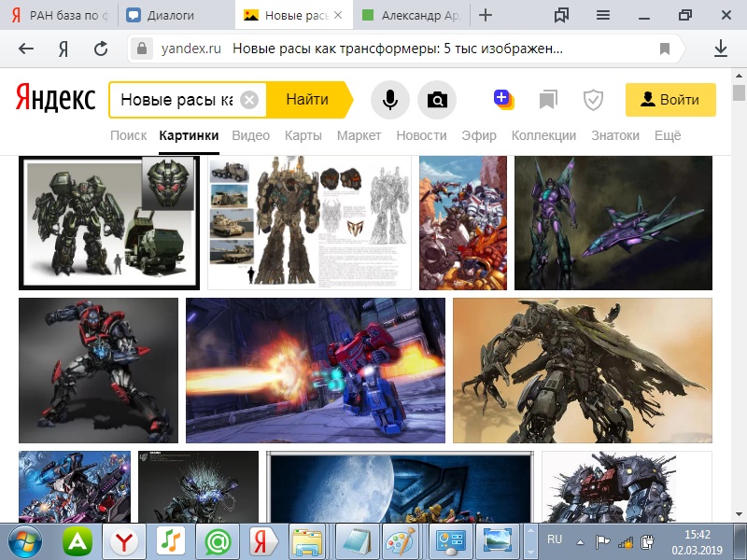
Task: Click the Найти search button
Action: click(x=309, y=100)
